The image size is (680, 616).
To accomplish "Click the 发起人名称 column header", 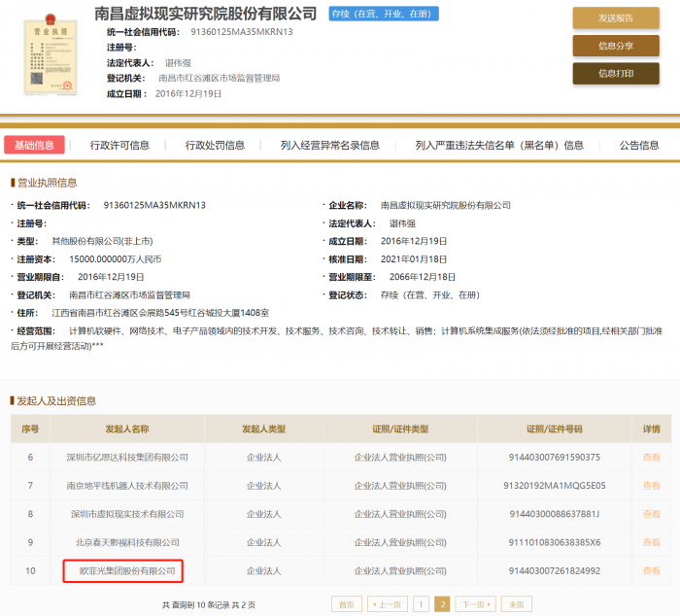I will point(127,429).
